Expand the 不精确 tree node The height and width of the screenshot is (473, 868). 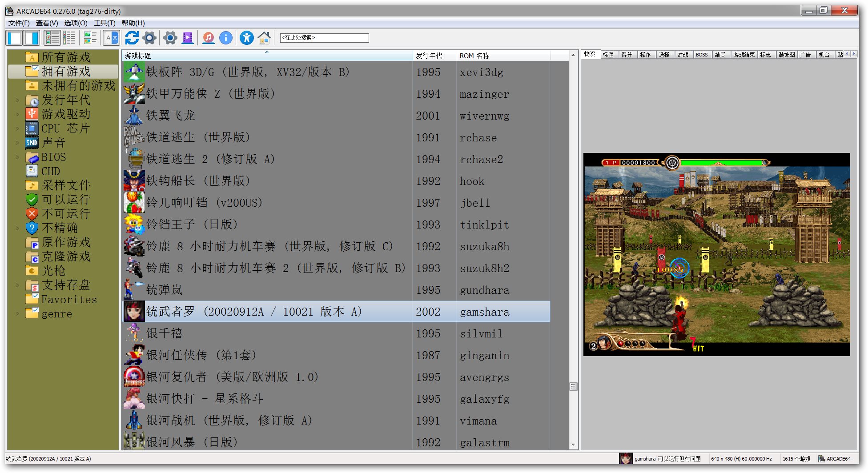pos(17,228)
